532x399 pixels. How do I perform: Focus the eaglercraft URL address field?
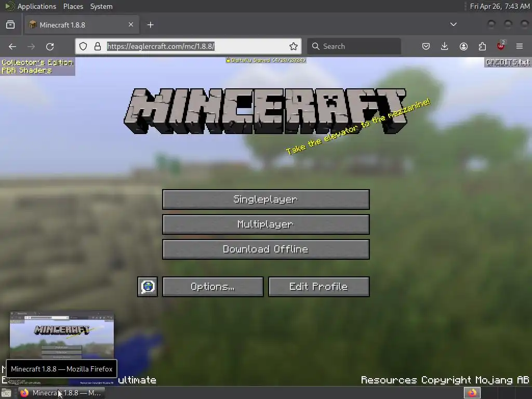tap(188, 46)
